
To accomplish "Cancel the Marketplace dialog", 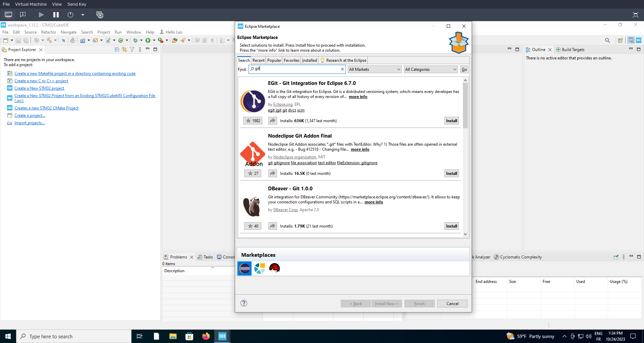I will [452, 304].
